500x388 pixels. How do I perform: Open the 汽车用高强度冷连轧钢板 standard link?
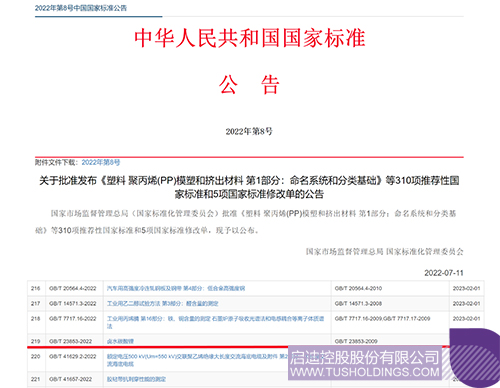pos(176,288)
